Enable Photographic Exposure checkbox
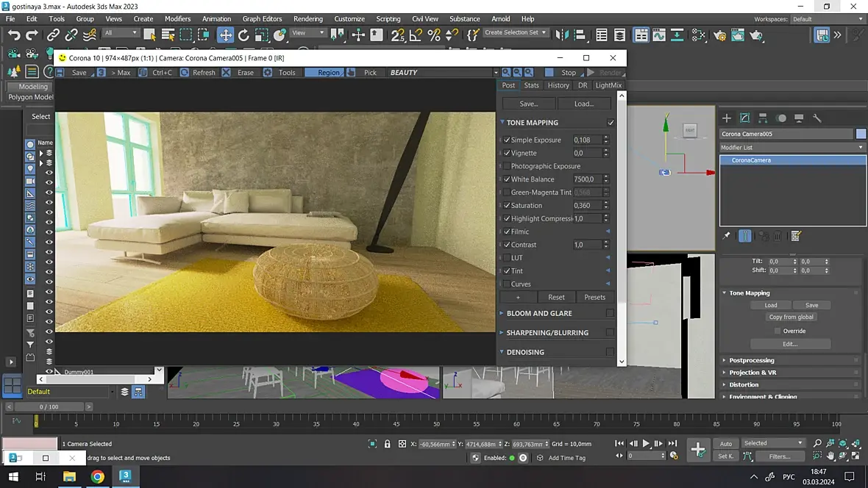 pyautogui.click(x=507, y=166)
